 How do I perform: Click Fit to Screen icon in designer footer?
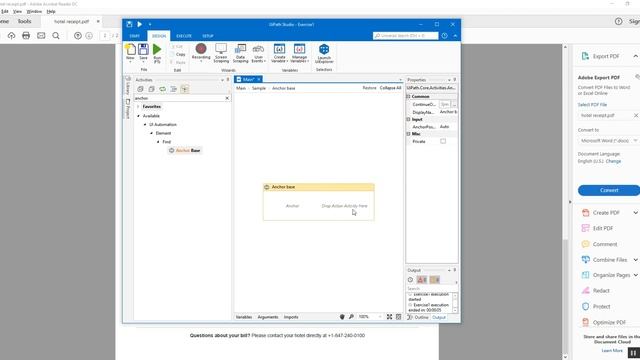(x=389, y=317)
